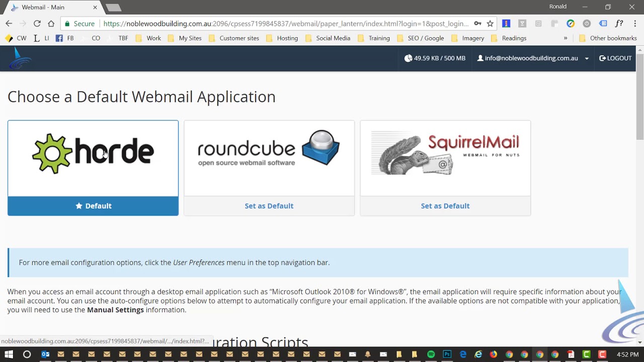644x362 pixels.
Task: Open the SEO / Google bookmarks folder
Action: [420, 38]
